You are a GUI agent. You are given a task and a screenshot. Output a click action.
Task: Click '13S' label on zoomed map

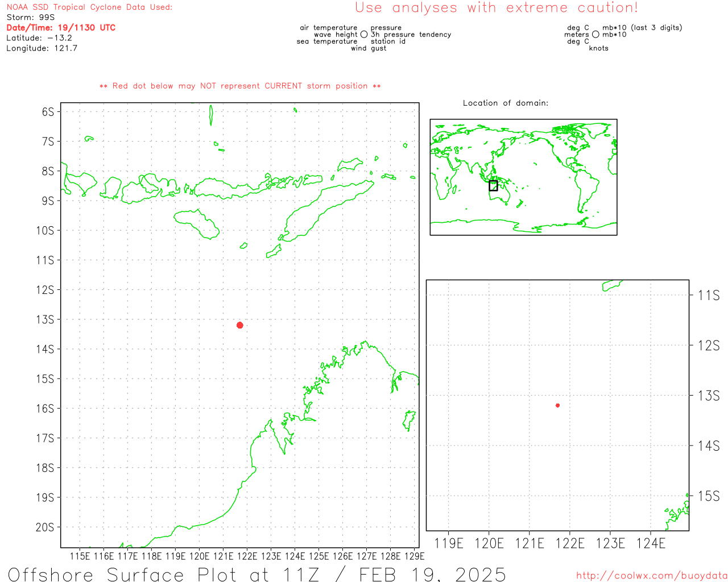click(x=709, y=395)
